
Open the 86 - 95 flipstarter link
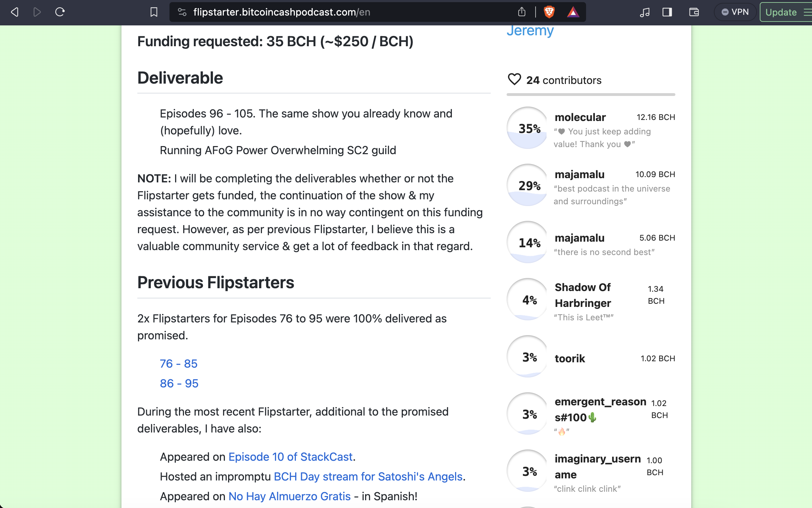(x=179, y=383)
